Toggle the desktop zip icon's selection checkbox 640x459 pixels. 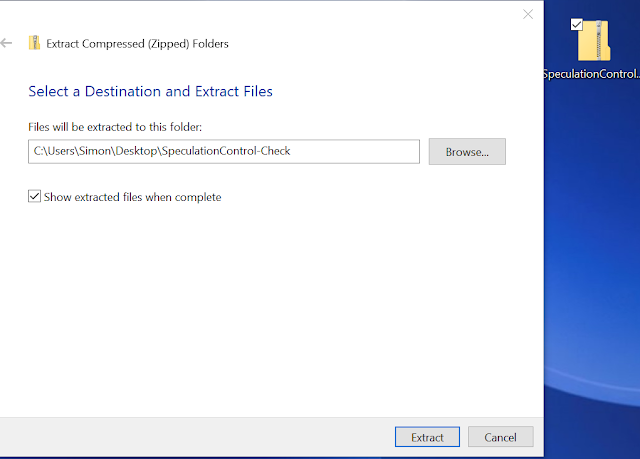[x=576, y=24]
